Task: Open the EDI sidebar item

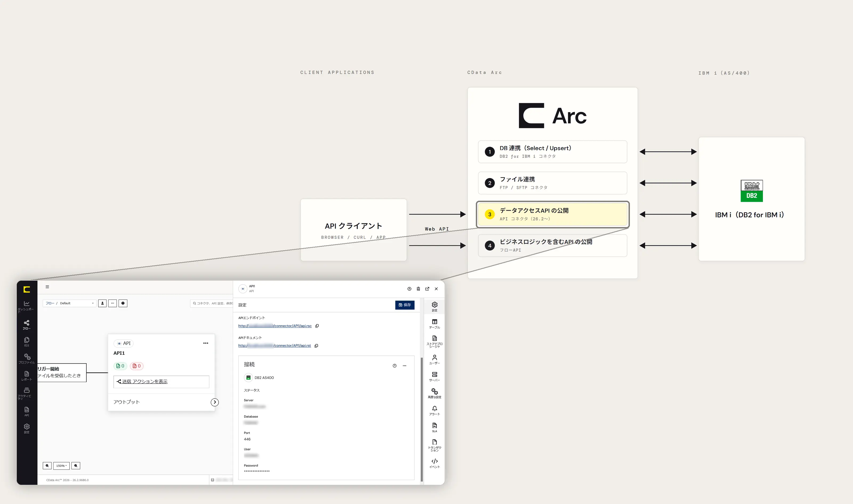Action: coord(26,342)
